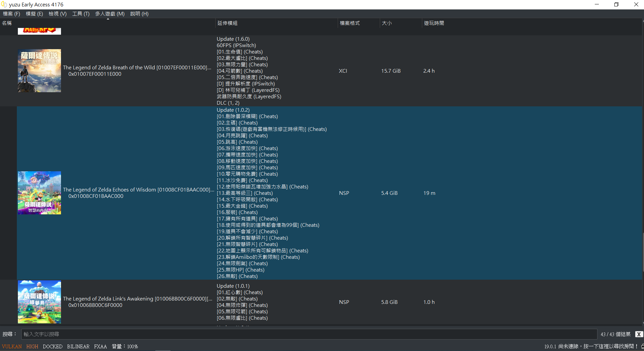The height and width of the screenshot is (351, 644).
Task: Click the 0x01008CF01BAAC000 title ID
Action: (x=96, y=196)
